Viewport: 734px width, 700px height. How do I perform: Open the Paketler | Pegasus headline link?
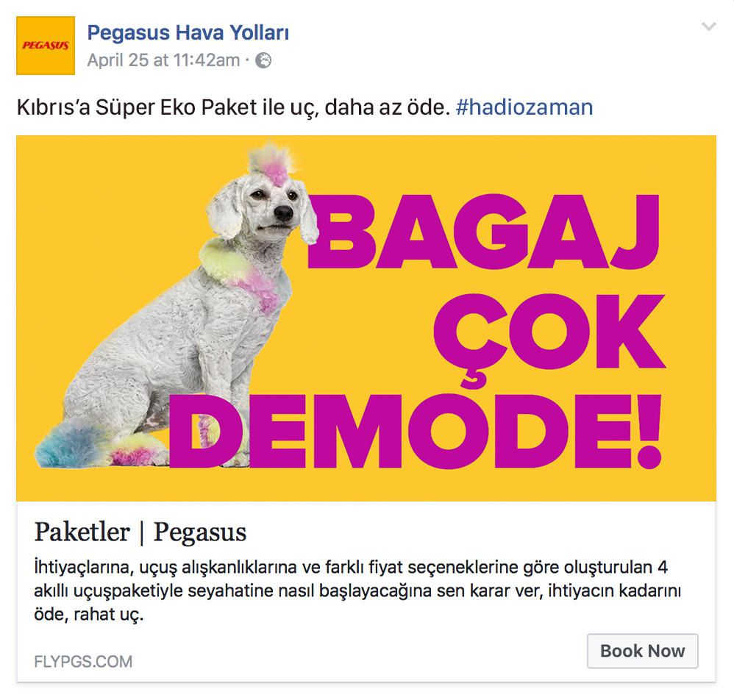[140, 532]
